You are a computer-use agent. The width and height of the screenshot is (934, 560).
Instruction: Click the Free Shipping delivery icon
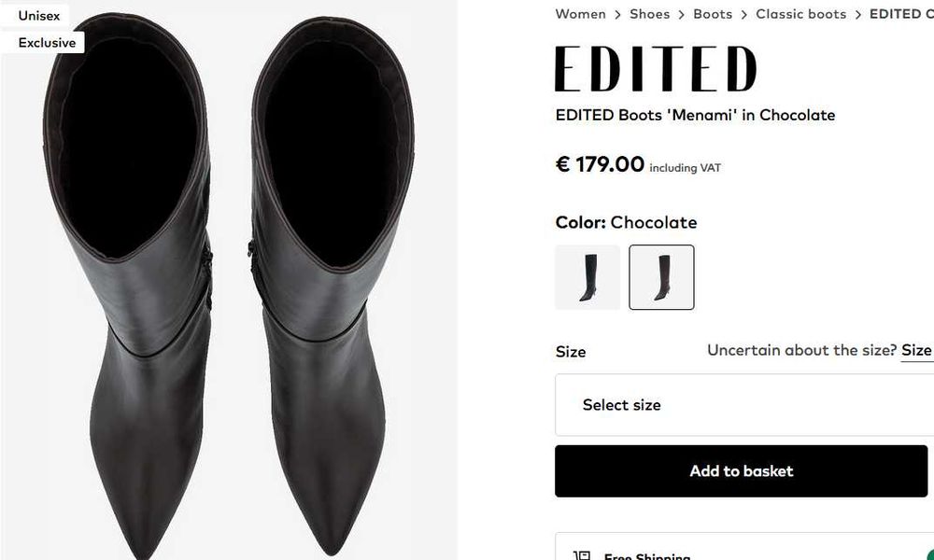coord(582,556)
